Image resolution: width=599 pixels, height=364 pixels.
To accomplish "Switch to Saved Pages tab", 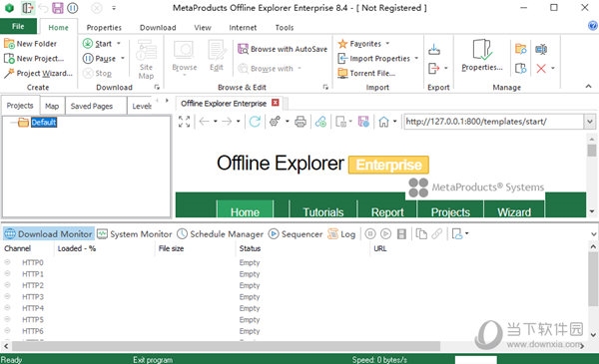I will (92, 106).
